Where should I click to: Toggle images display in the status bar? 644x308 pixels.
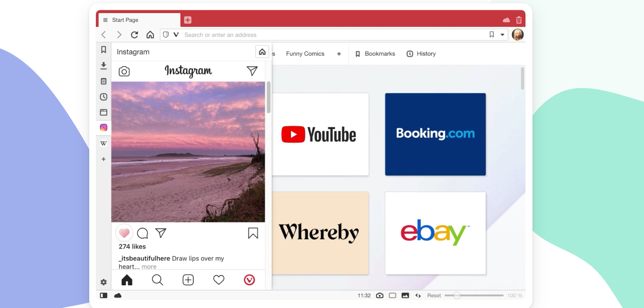click(x=405, y=296)
